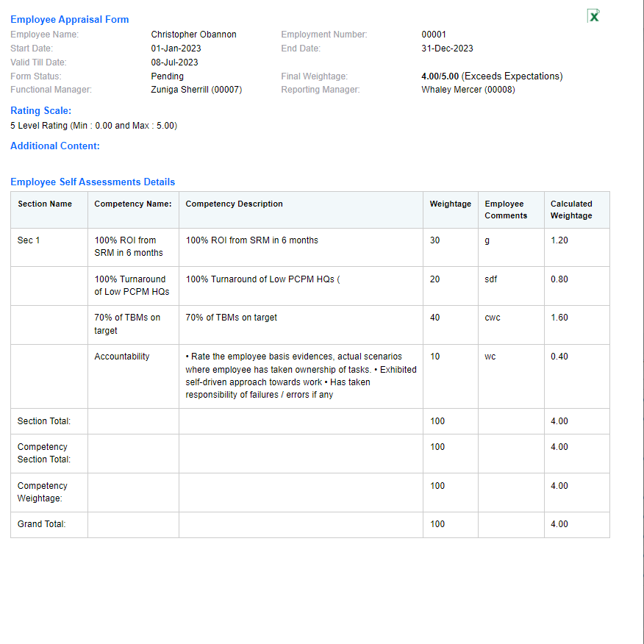Click the Competency Name column header

coord(132,204)
